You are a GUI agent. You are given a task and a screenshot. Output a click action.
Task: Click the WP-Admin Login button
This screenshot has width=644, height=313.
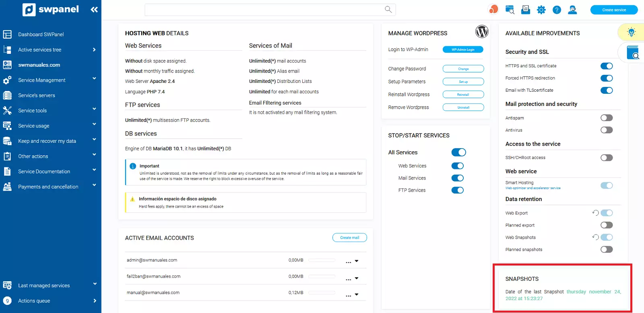tap(463, 49)
